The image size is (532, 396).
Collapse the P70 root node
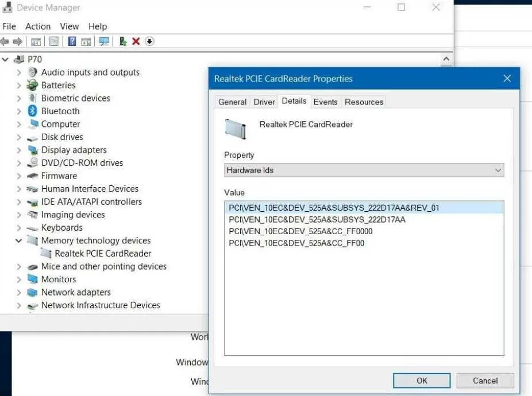click(5, 59)
